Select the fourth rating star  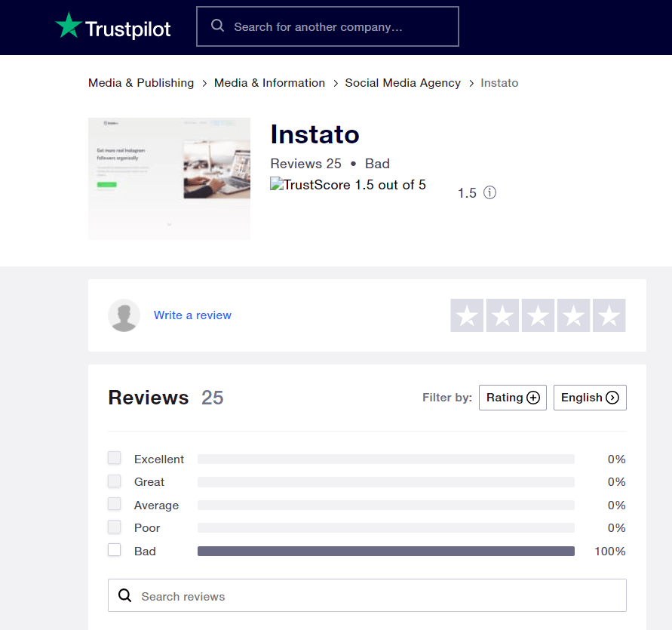click(x=574, y=315)
